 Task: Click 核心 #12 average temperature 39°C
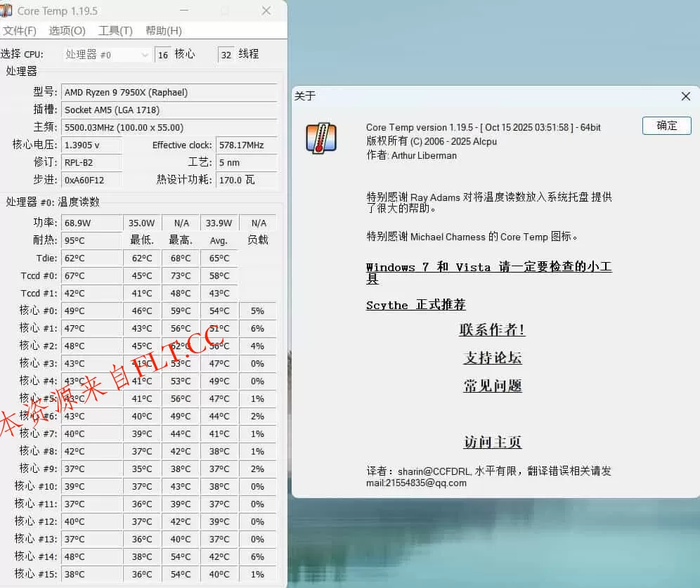pos(219,521)
